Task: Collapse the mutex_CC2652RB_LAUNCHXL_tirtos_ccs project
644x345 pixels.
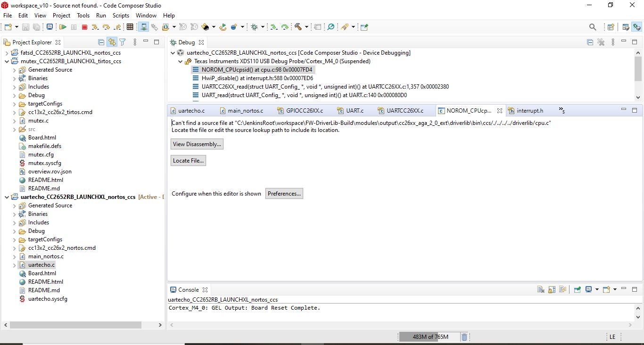Action: click(x=7, y=61)
